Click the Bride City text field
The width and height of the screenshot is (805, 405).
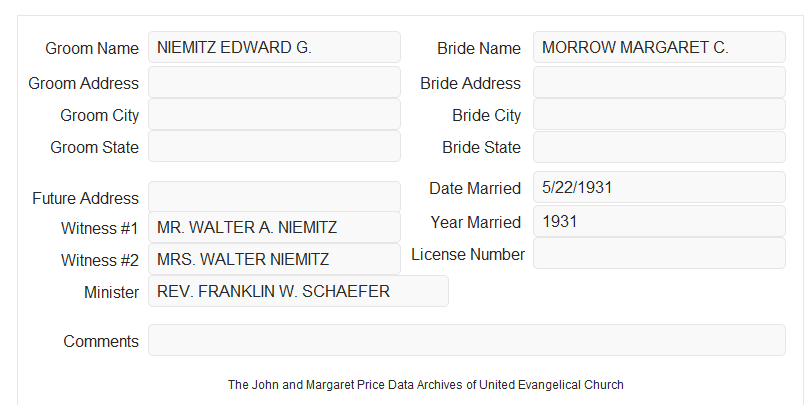[659, 114]
